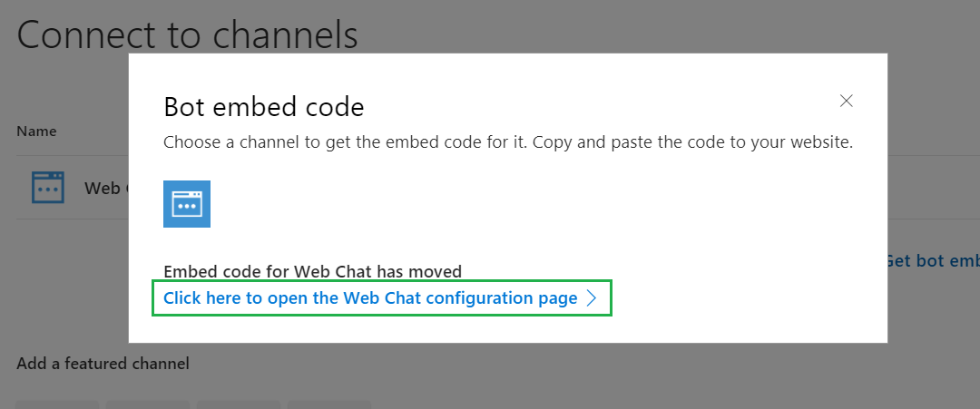
Task: Select the second featured channel tile
Action: pyautogui.click(x=148, y=404)
